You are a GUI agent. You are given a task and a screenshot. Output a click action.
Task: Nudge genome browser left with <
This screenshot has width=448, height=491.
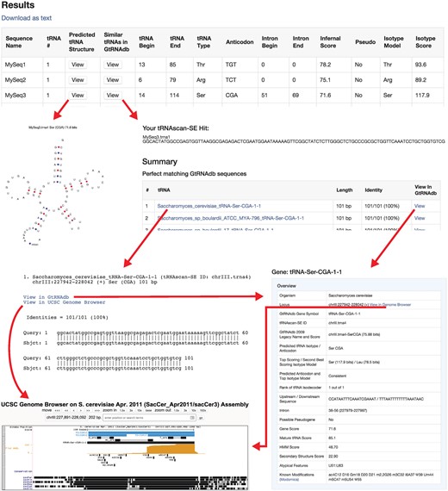point(73,410)
